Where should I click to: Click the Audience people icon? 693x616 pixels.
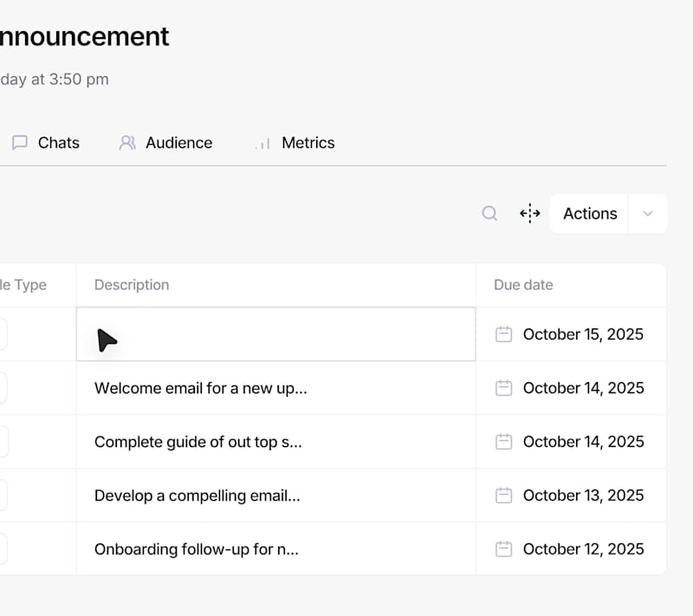(127, 143)
